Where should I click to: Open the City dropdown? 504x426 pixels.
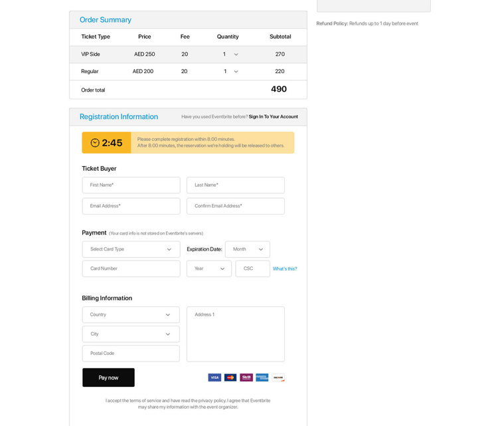point(131,334)
